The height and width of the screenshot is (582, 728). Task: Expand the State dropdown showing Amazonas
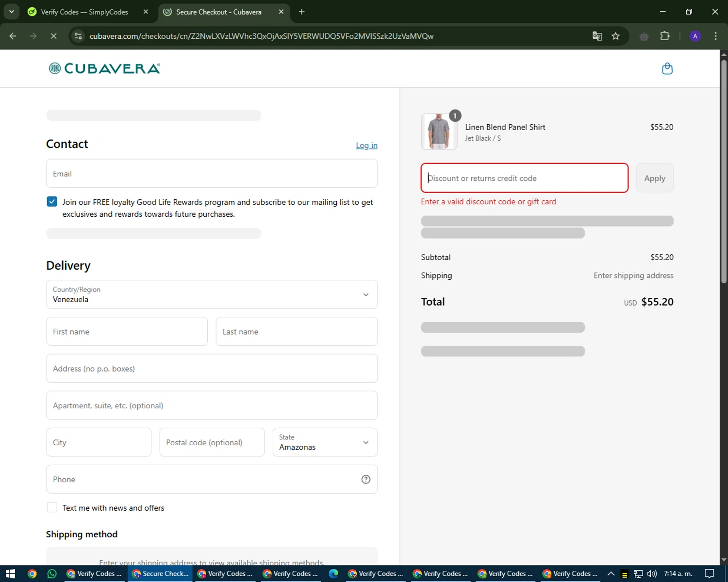(325, 442)
